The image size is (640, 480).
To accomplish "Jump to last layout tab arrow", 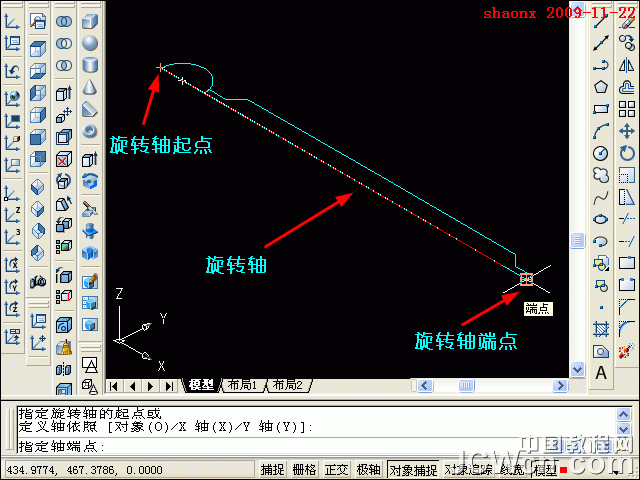I will point(169,385).
